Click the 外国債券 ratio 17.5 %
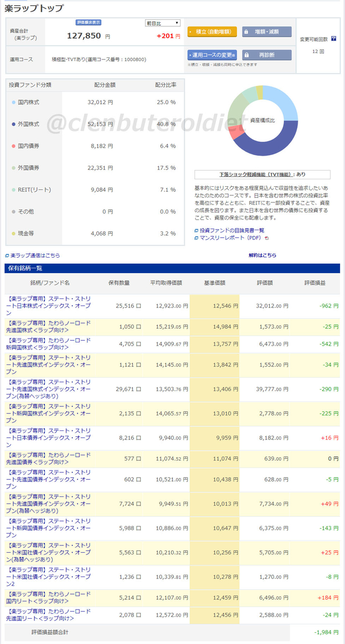345x644 pixels. (x=166, y=167)
